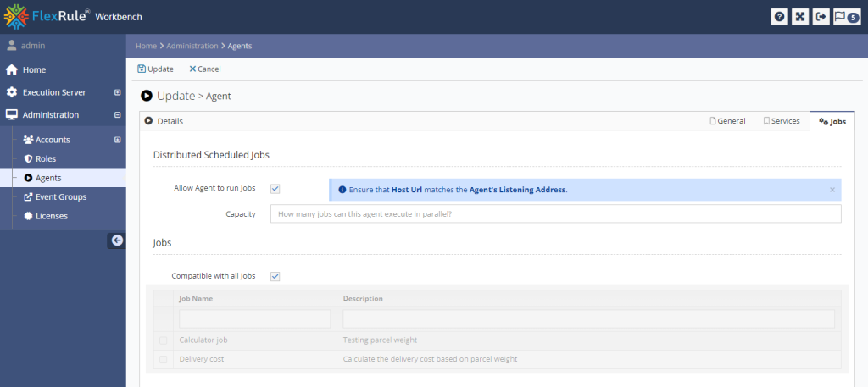
Task: Click the info icon in the Host Url notice
Action: point(342,190)
